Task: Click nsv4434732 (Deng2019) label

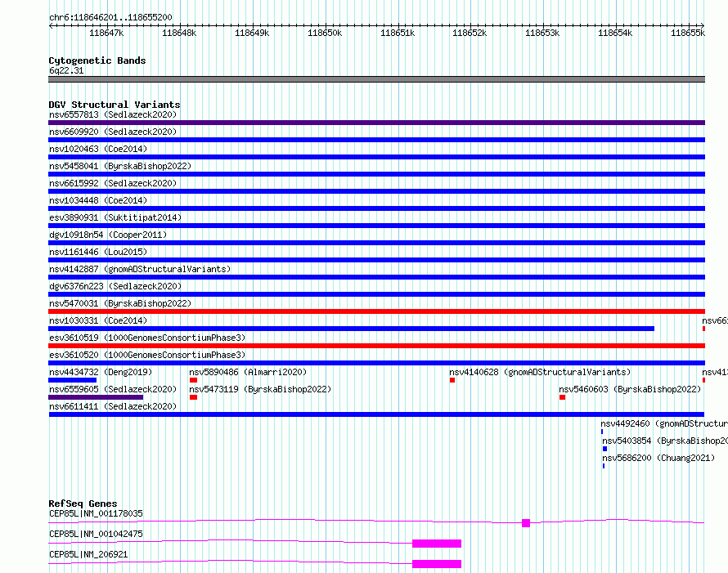Action: tap(101, 372)
